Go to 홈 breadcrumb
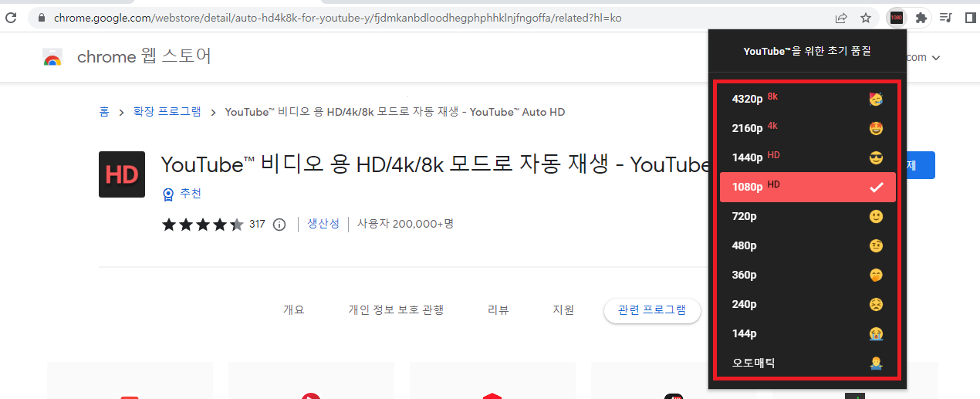980x399 pixels. click(x=104, y=112)
